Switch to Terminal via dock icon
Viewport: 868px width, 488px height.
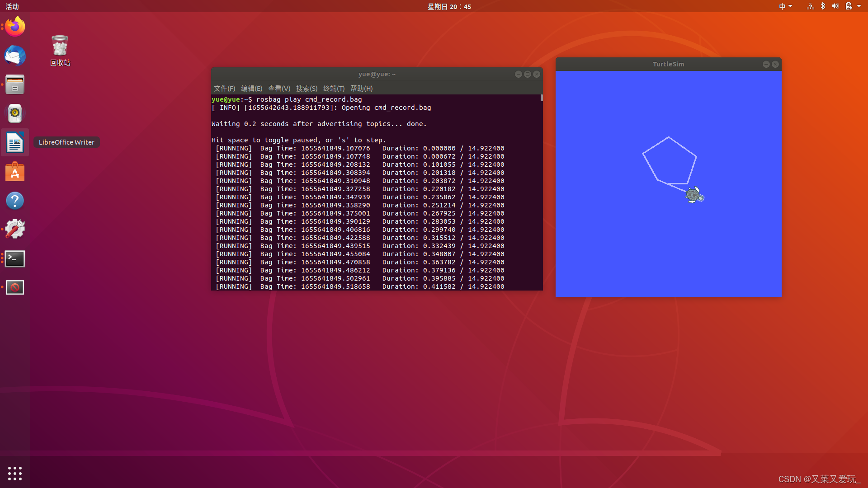tap(15, 259)
